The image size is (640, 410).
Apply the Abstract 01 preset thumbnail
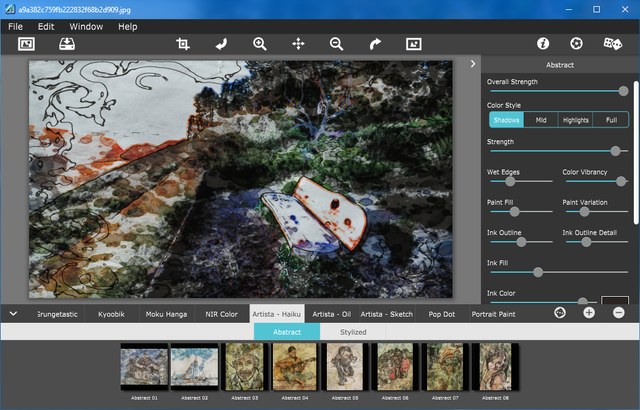pyautogui.click(x=144, y=367)
